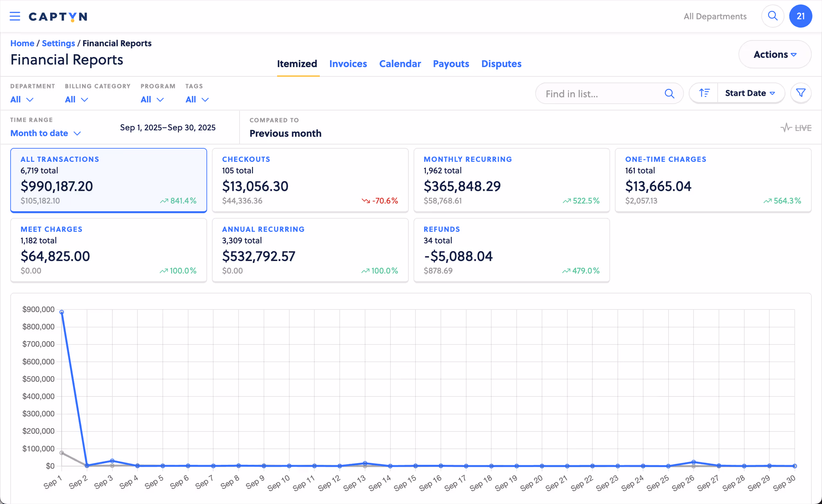Image resolution: width=822 pixels, height=504 pixels.
Task: Select the Checkouts summary card
Action: [310, 180]
